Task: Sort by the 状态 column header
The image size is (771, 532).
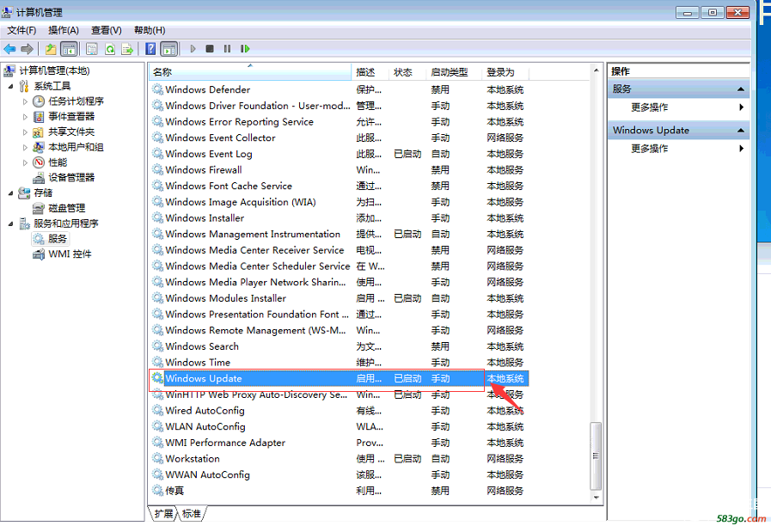Action: point(407,72)
